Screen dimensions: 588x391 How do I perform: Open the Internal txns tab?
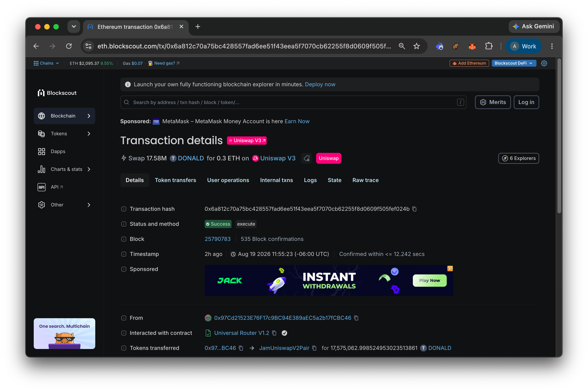(276, 180)
